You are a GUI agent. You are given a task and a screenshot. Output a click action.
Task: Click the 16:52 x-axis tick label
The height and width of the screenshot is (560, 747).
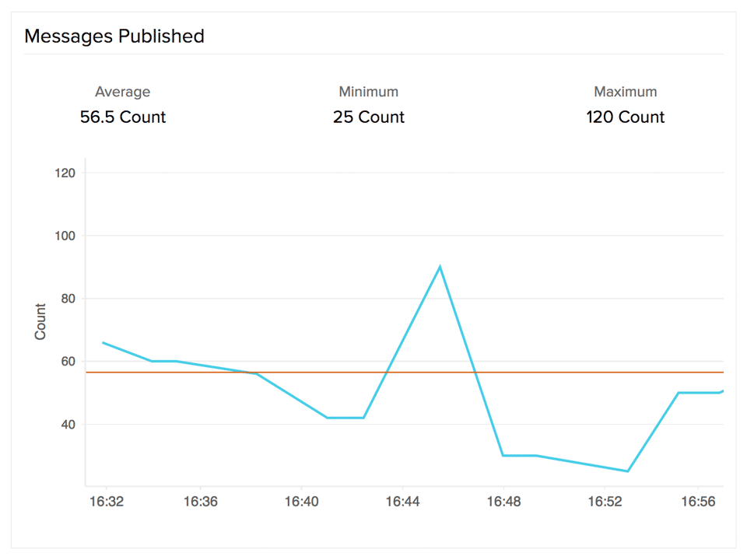[605, 502]
